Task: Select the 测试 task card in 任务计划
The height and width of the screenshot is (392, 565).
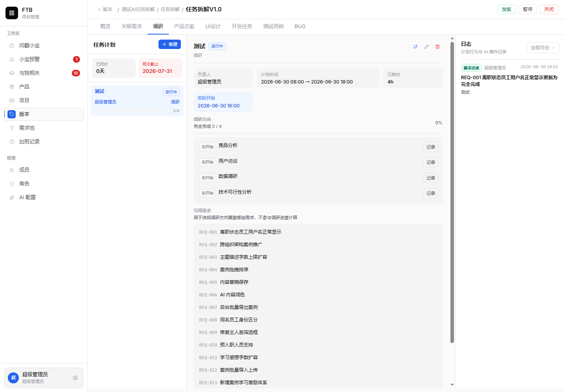Action: pyautogui.click(x=137, y=101)
